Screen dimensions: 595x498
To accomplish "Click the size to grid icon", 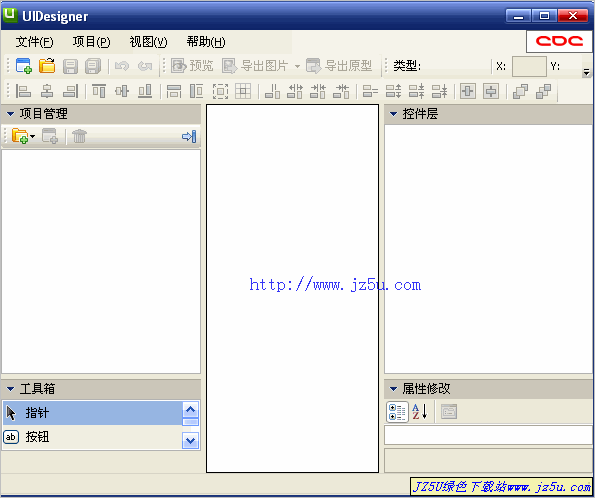I will [243, 91].
